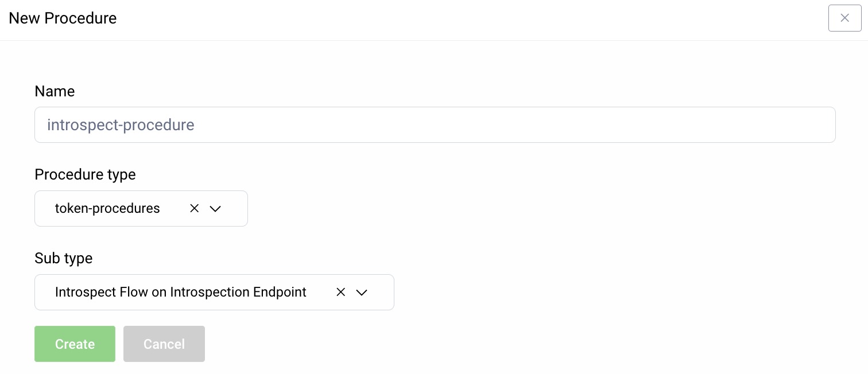Image resolution: width=868 pixels, height=374 pixels.
Task: Click the Sub type label
Action: point(63,258)
